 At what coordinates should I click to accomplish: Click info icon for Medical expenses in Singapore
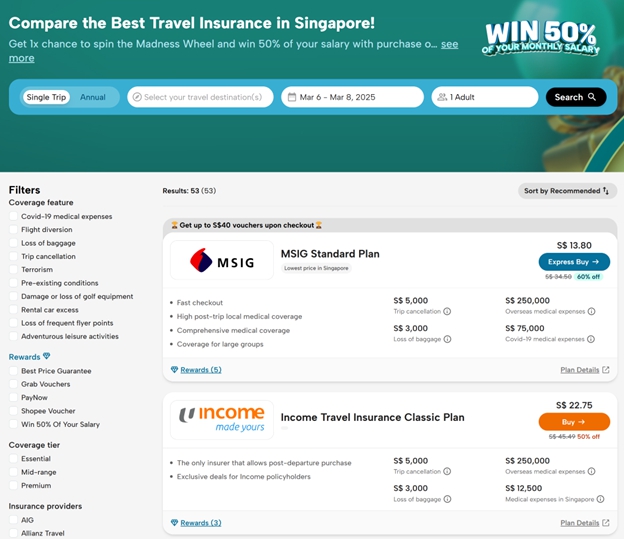pyautogui.click(x=601, y=499)
